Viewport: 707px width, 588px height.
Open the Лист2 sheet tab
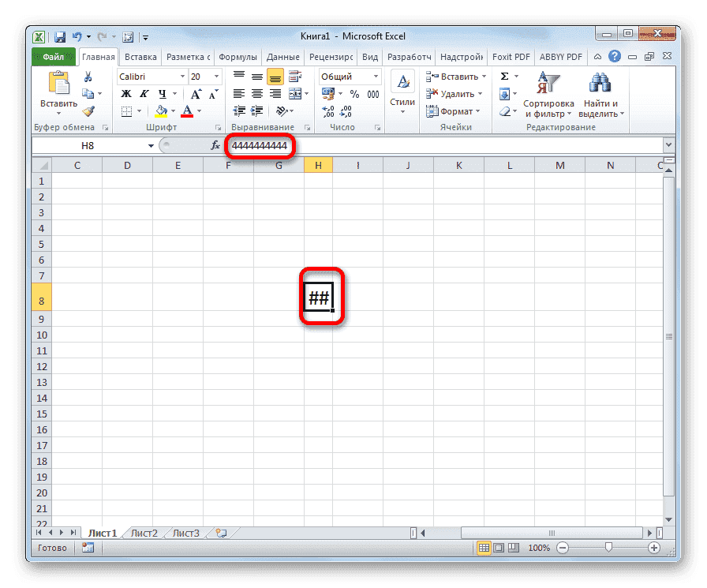(144, 533)
